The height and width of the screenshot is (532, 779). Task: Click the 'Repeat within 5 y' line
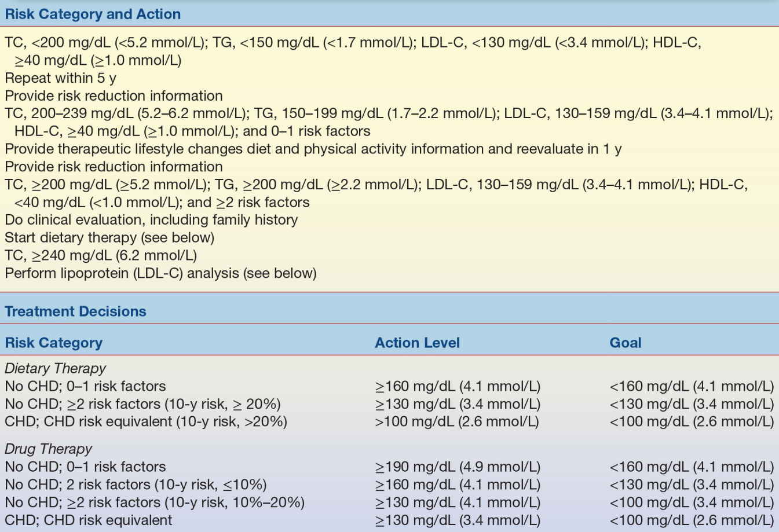click(x=60, y=78)
